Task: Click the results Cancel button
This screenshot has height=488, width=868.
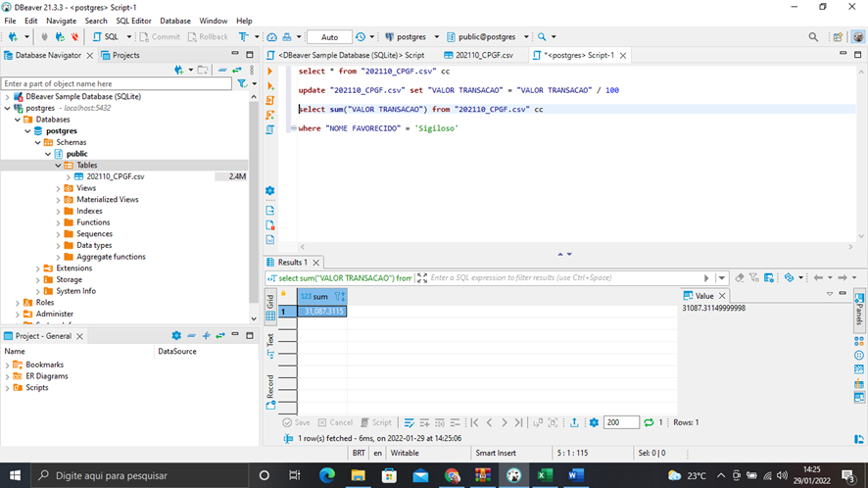Action: (x=335, y=422)
